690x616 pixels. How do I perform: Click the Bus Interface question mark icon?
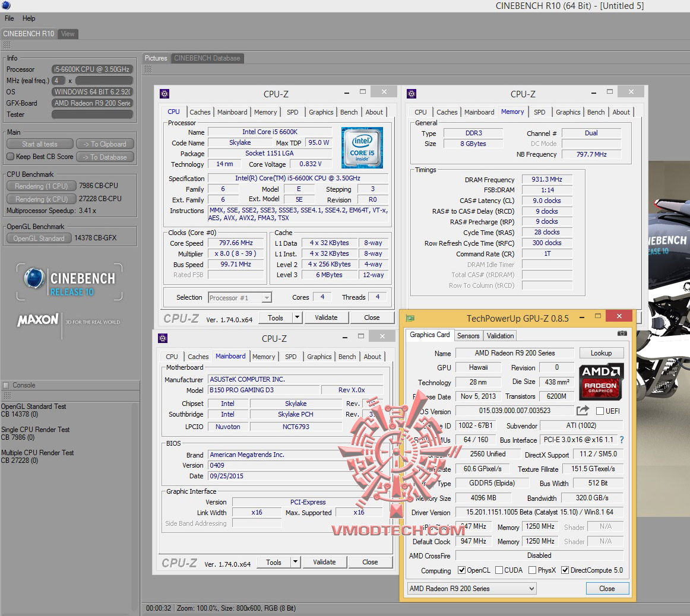622,440
